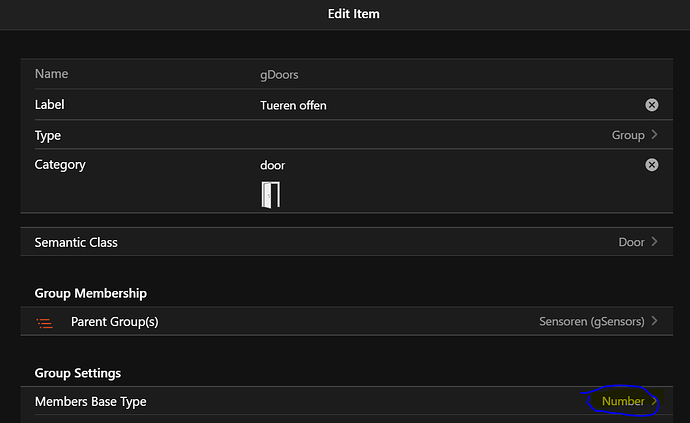Click chevron arrow next to Group type
This screenshot has width=690, height=423.
(x=655, y=135)
